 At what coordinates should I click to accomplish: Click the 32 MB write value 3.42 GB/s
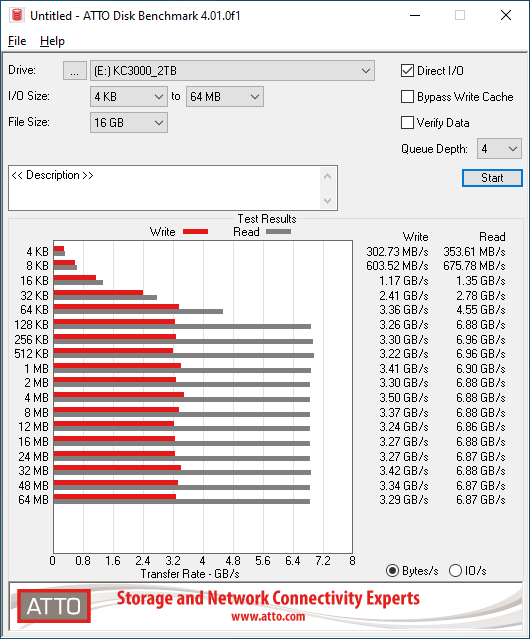pos(404,471)
